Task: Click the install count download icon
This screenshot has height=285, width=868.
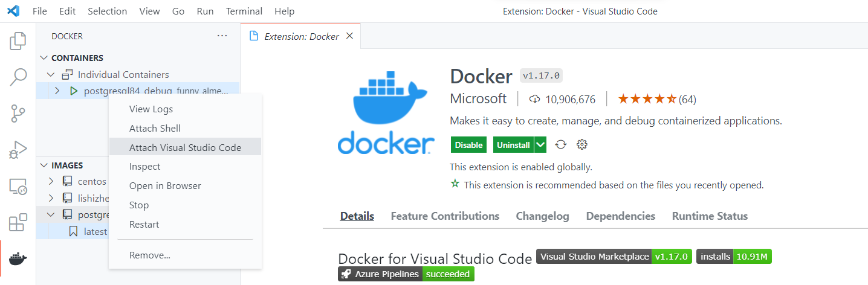Action: 534,99
